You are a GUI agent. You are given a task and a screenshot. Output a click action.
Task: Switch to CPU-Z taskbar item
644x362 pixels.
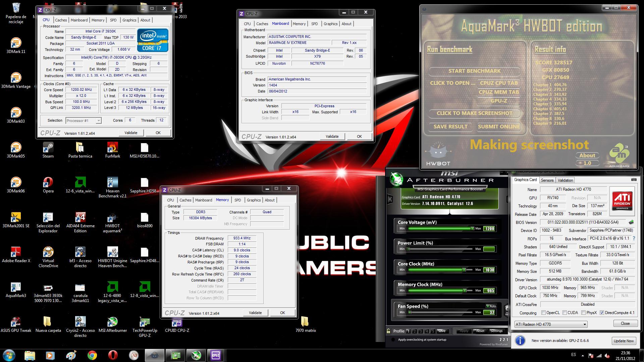pyautogui.click(x=216, y=355)
